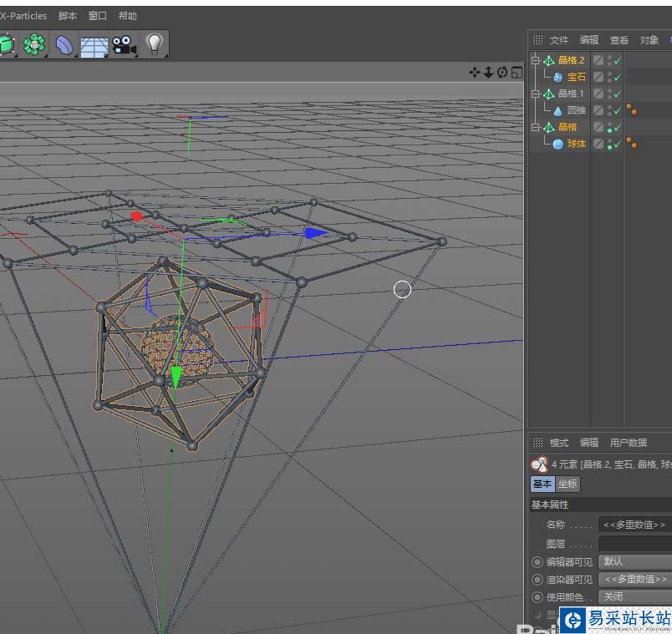672x634 pixels.
Task: Open the 编辑器可见 dropdown
Action: (x=635, y=561)
